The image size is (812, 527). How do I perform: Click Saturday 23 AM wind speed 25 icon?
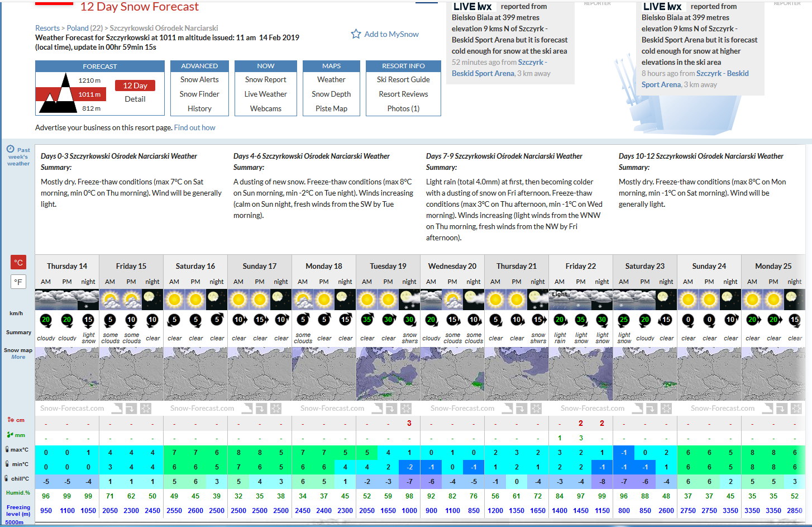[x=624, y=320]
